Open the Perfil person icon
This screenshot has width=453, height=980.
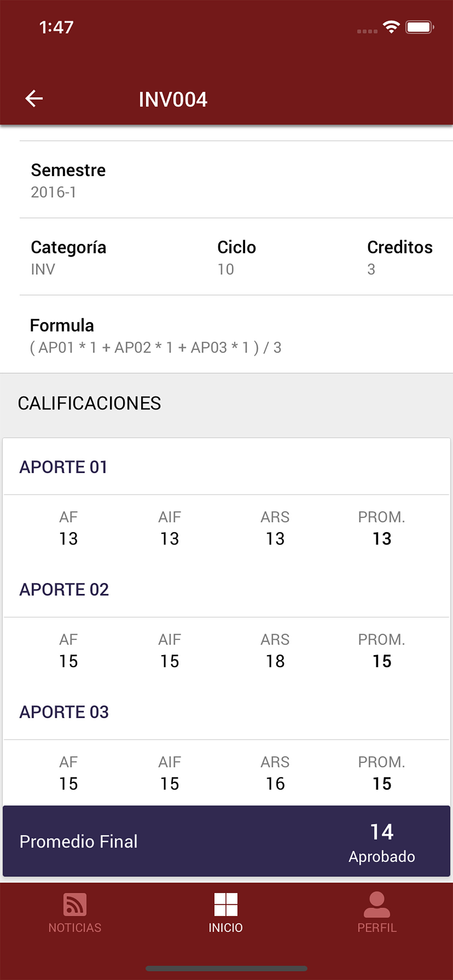click(x=377, y=904)
